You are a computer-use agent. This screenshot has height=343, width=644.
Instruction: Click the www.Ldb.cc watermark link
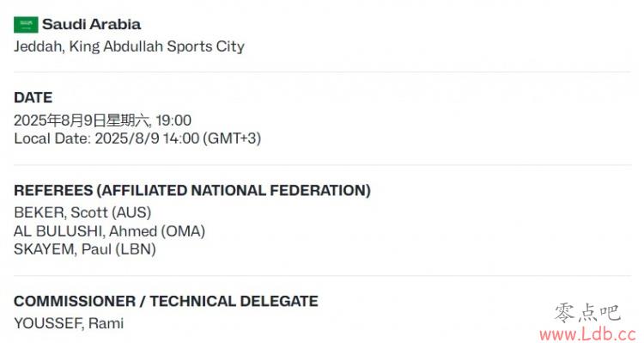[588, 334]
